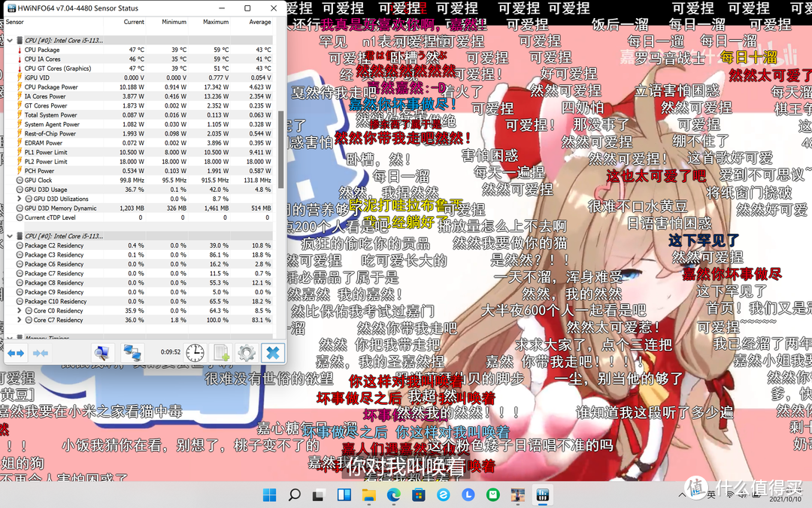The height and width of the screenshot is (508, 812).
Task: Start logging with the document-plus icon
Action: click(x=221, y=354)
